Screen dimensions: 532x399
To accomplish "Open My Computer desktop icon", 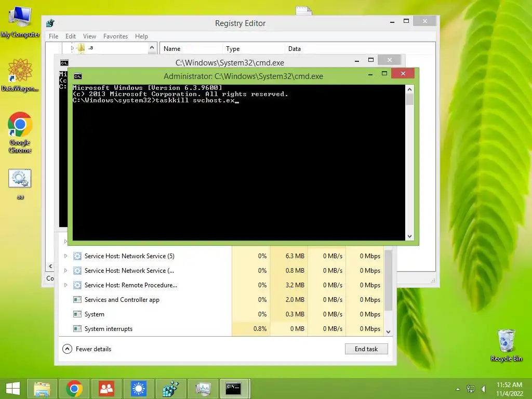I will [20, 22].
